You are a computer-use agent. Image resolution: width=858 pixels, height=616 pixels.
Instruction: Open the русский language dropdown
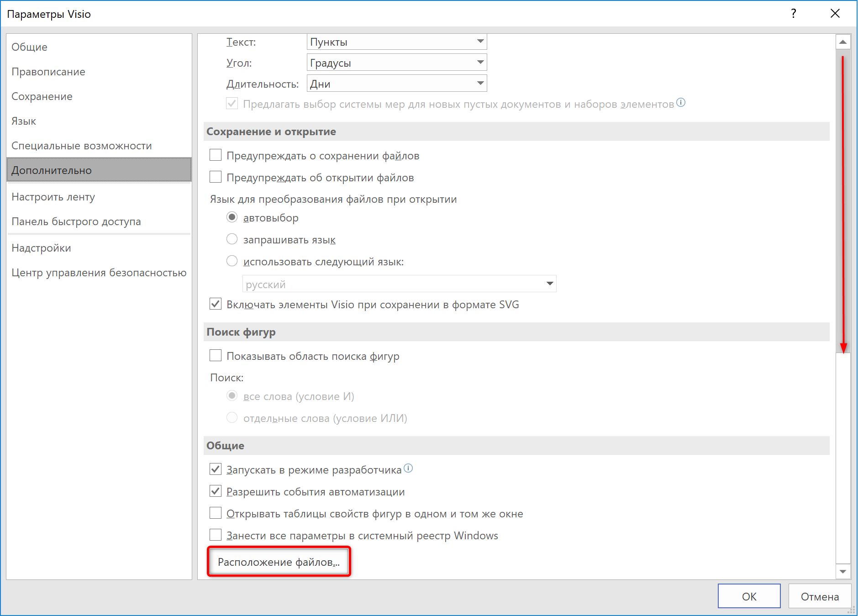(399, 284)
